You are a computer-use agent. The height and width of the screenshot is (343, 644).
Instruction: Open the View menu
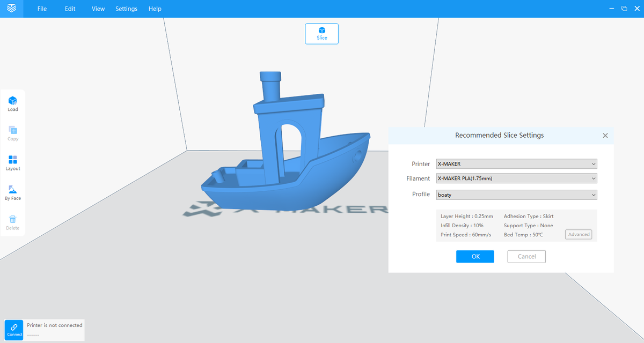pos(98,9)
